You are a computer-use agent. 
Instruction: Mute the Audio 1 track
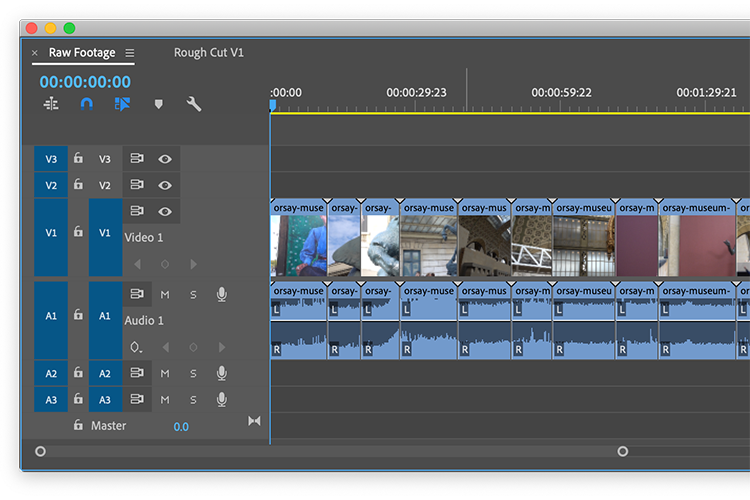point(165,295)
